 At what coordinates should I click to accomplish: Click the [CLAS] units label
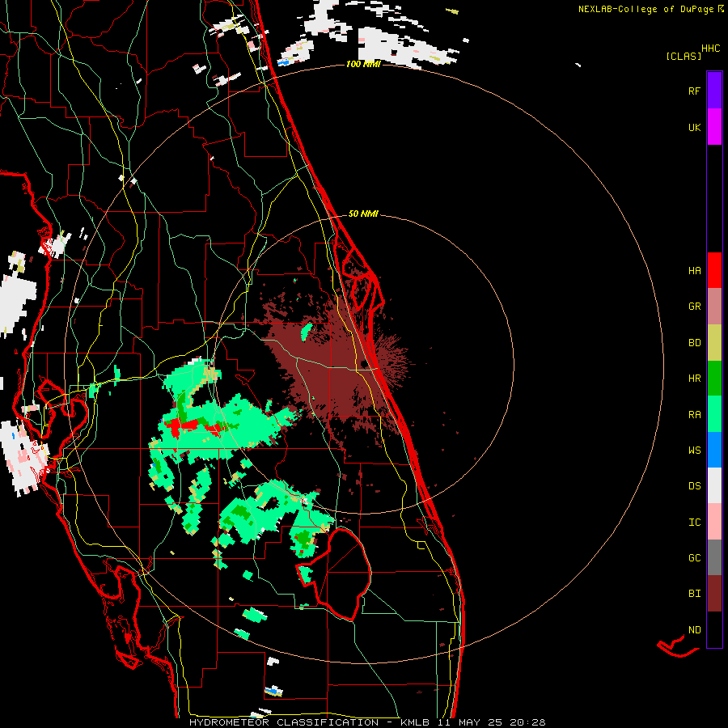[684, 56]
